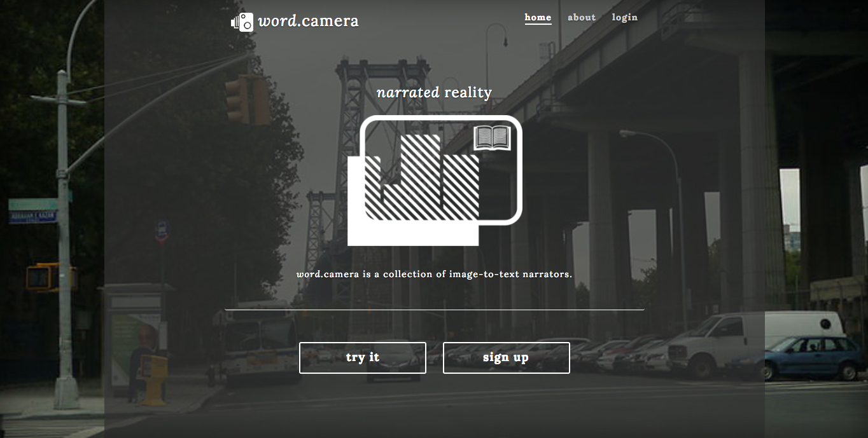This screenshot has height=438, width=868.
Task: Open the home navigation link
Action: point(538,17)
